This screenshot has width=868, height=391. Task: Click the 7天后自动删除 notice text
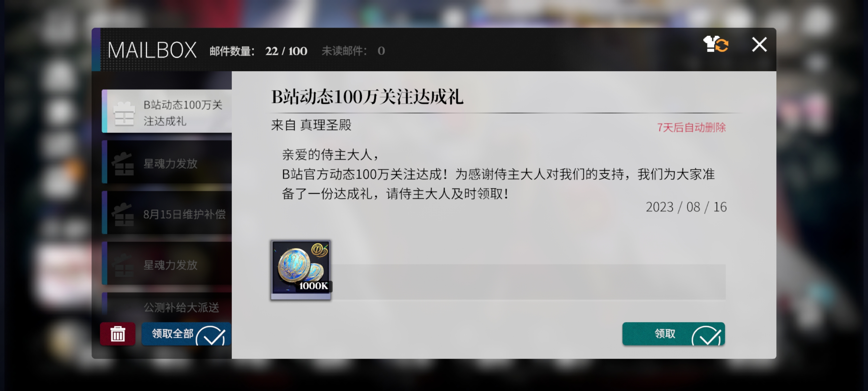(691, 128)
